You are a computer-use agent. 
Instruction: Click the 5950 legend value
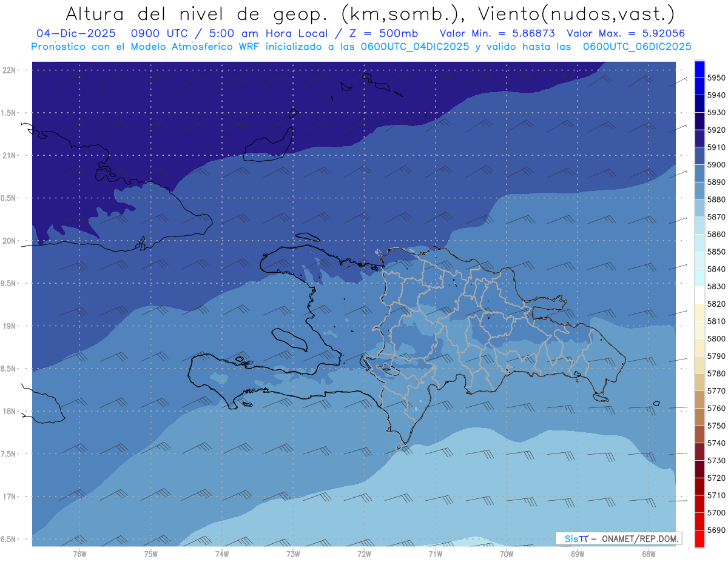pyautogui.click(x=716, y=78)
